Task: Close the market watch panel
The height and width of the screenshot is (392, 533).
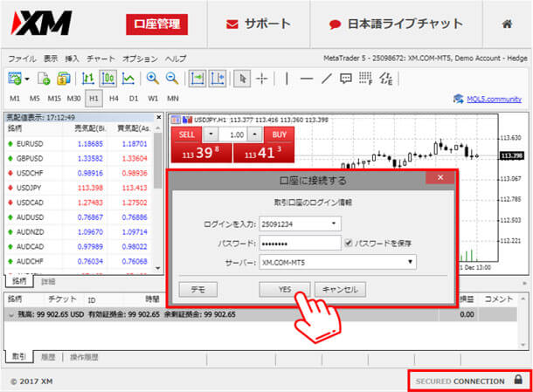Action: point(159,117)
